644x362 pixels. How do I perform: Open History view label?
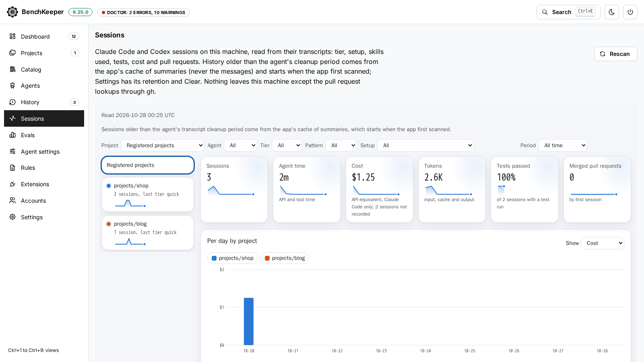click(30, 102)
